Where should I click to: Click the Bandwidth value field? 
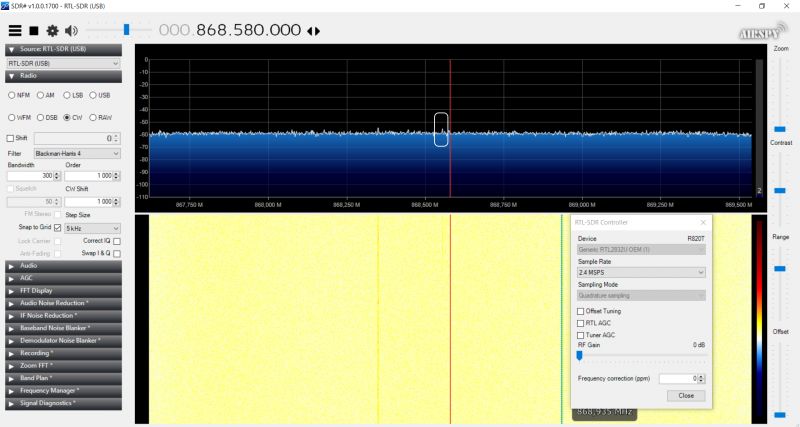click(30, 175)
